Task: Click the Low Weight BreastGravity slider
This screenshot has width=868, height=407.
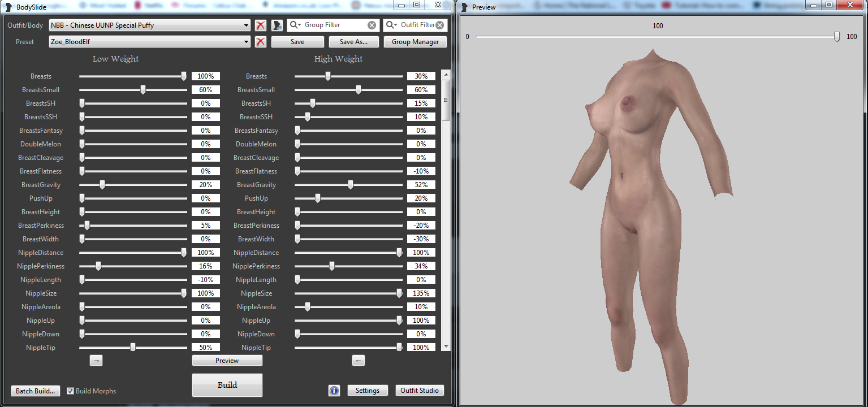Action: click(133, 185)
